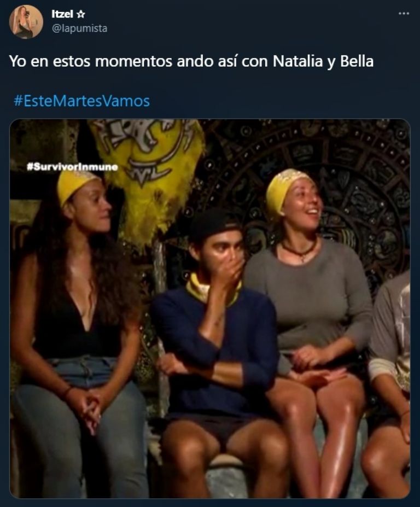Open the three-dot more options menu

404,14
